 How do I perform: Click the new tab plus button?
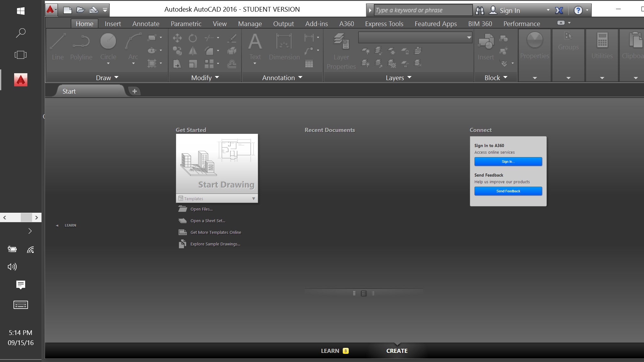point(135,91)
